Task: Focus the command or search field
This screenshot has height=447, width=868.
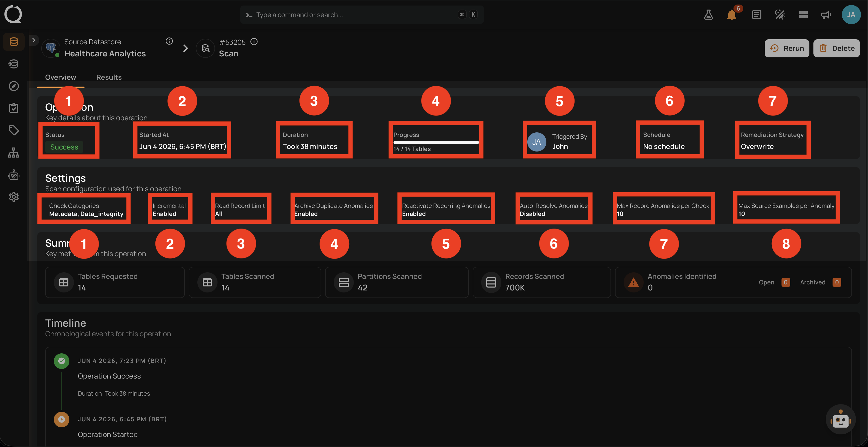Action: point(362,15)
